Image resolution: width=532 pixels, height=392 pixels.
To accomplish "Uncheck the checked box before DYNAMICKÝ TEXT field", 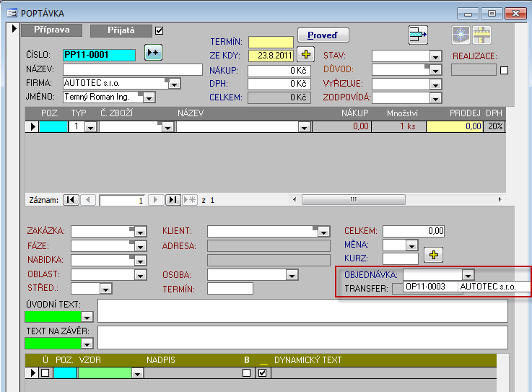I will [262, 373].
